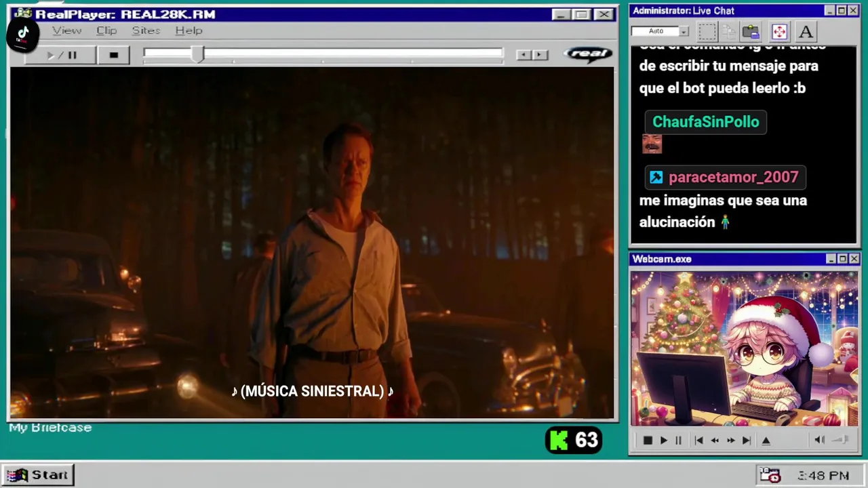Select the dashed selection rectangle tool

[707, 31]
